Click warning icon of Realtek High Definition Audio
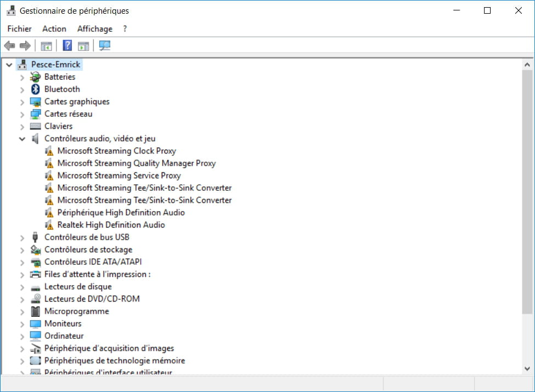Image resolution: width=535 pixels, height=392 pixels. tap(49, 225)
